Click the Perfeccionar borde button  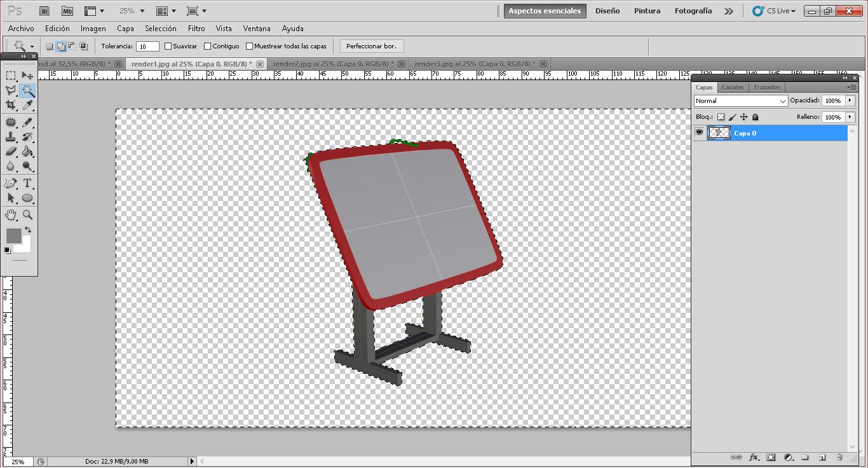372,46
